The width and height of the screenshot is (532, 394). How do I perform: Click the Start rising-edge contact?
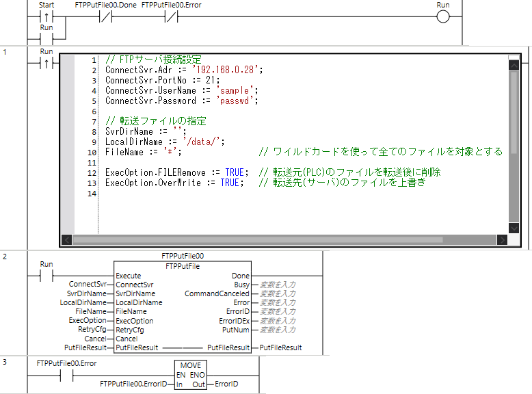(46, 18)
